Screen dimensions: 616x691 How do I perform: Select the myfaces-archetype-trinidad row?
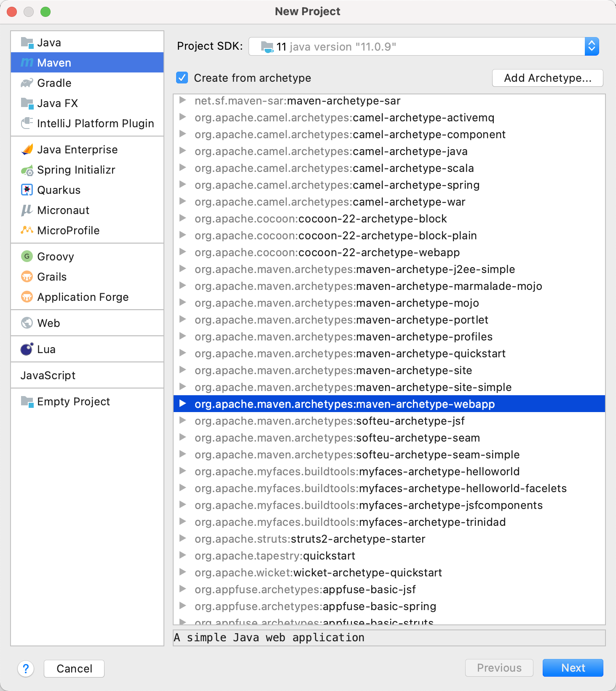coord(389,522)
